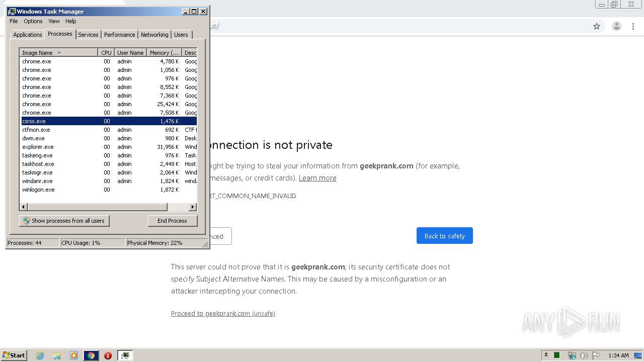Image resolution: width=644 pixels, height=362 pixels.
Task: Switch to the Services tab
Action: pyautogui.click(x=88, y=35)
